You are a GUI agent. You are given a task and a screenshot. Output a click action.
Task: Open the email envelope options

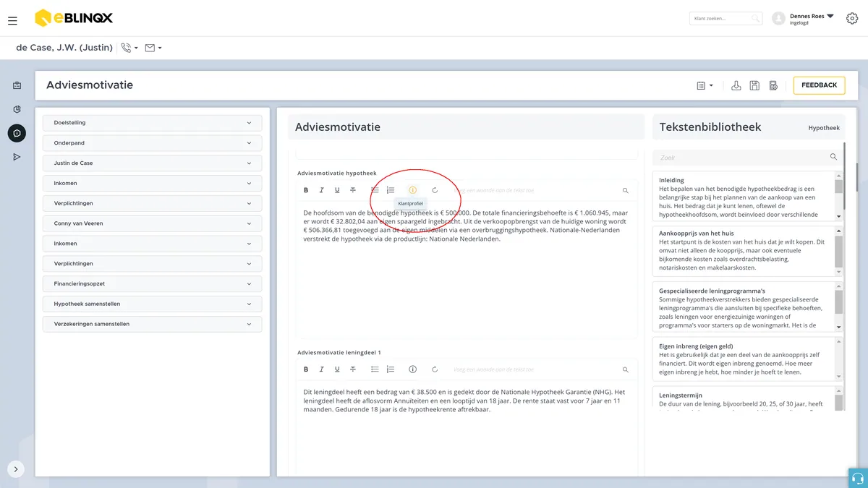coord(153,48)
